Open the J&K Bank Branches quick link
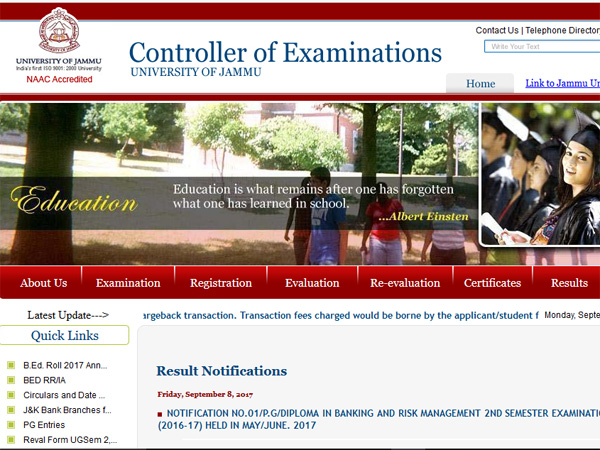600x450 pixels. (67, 410)
